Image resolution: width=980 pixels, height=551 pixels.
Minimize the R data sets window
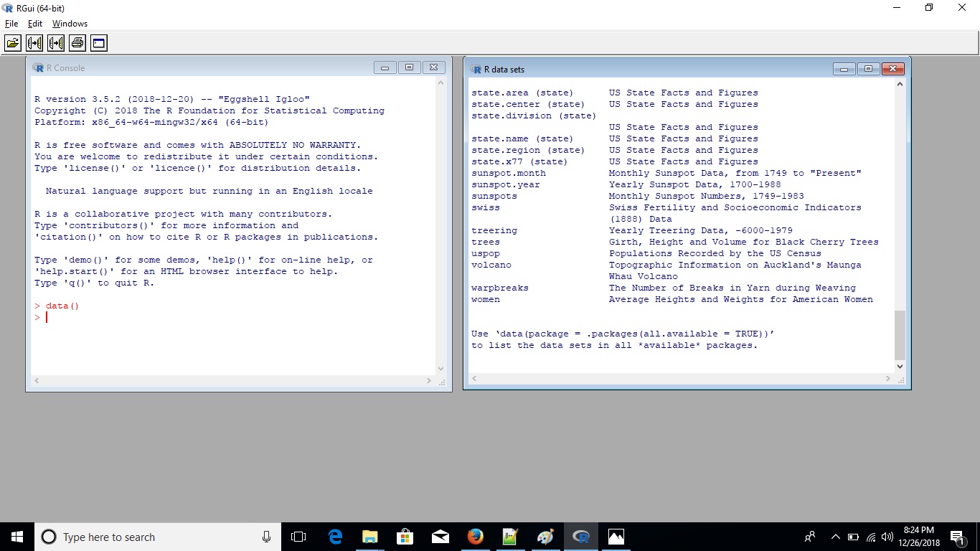click(x=844, y=69)
